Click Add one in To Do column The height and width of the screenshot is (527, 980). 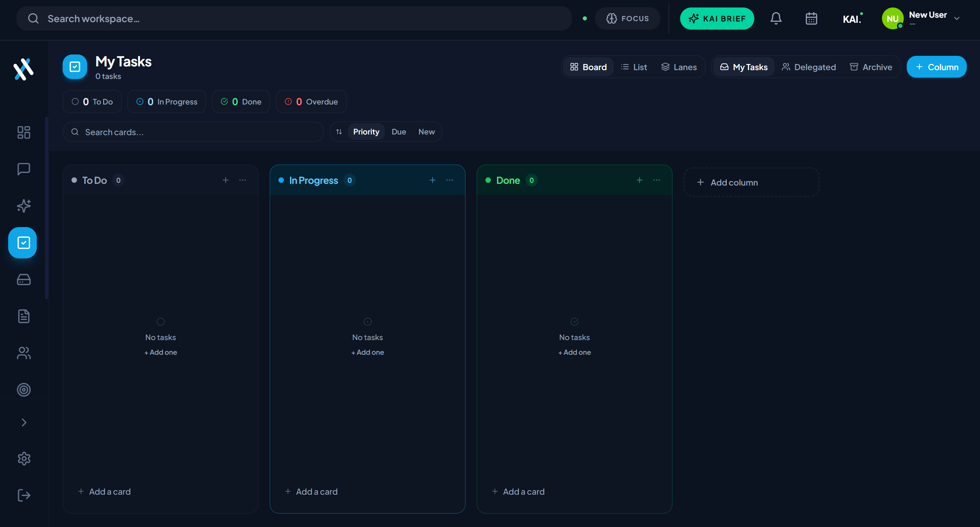pyautogui.click(x=161, y=352)
